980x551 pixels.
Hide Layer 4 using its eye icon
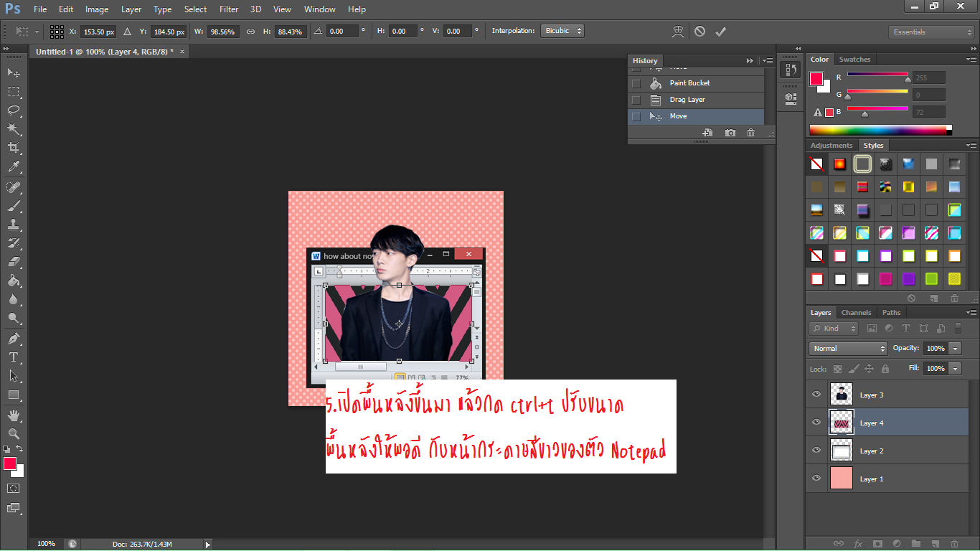(x=816, y=423)
